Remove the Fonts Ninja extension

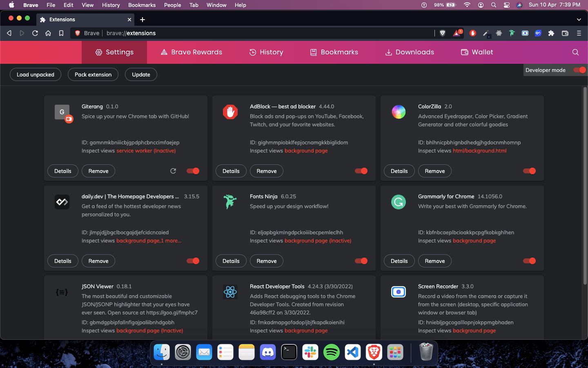(x=267, y=261)
